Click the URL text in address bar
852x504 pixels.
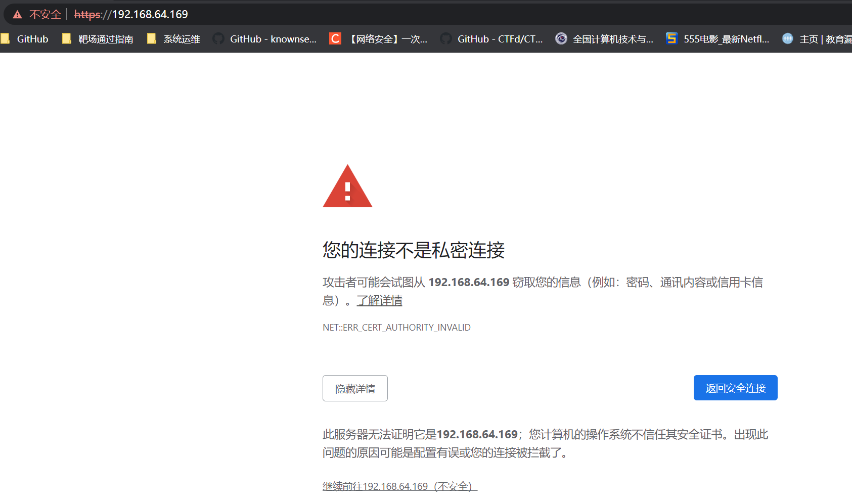click(131, 15)
